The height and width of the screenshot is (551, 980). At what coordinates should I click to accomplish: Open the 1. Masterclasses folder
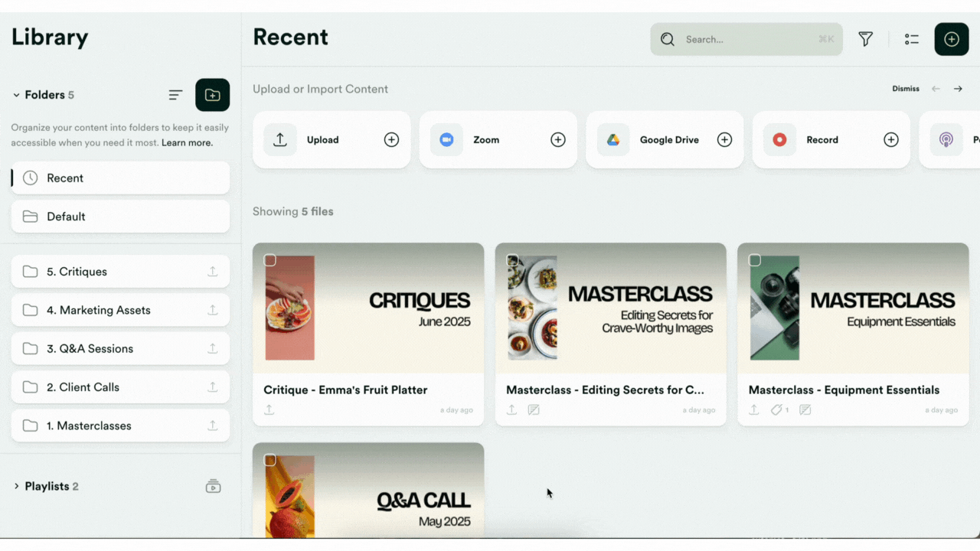120,425
